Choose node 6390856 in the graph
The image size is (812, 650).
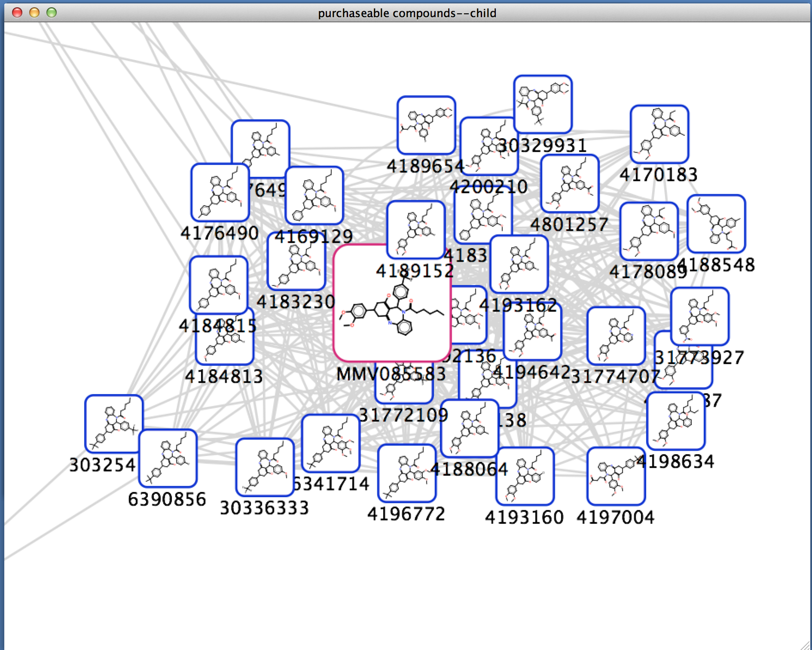click(x=168, y=458)
